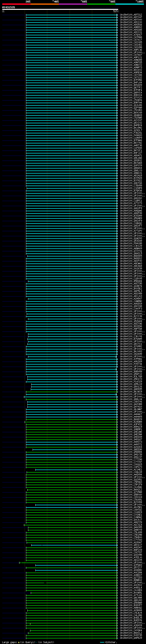
Task: Open hit UniRef100_A9TS12
Action: coord(131,15)
